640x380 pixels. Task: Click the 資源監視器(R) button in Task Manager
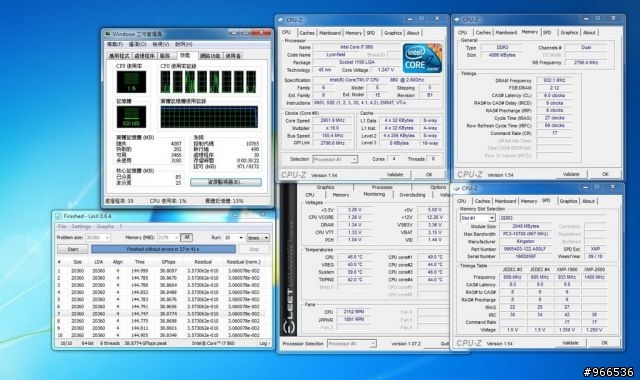(226, 182)
